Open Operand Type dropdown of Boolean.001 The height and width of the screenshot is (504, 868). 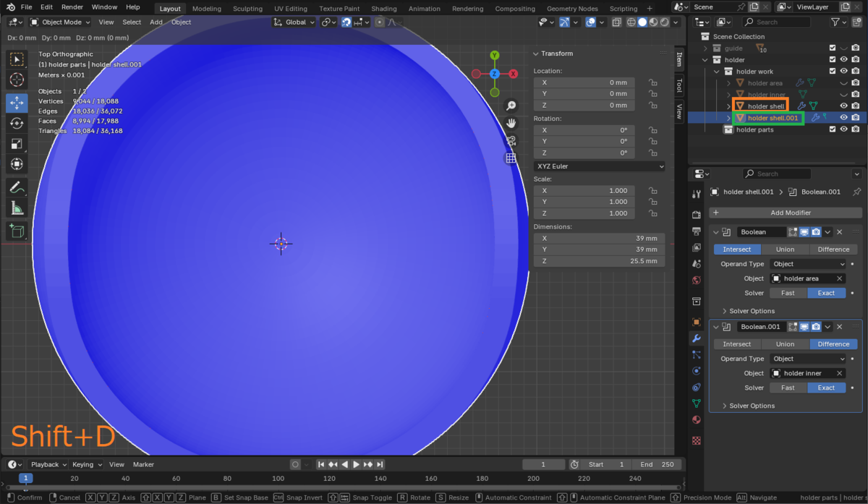[x=807, y=359]
